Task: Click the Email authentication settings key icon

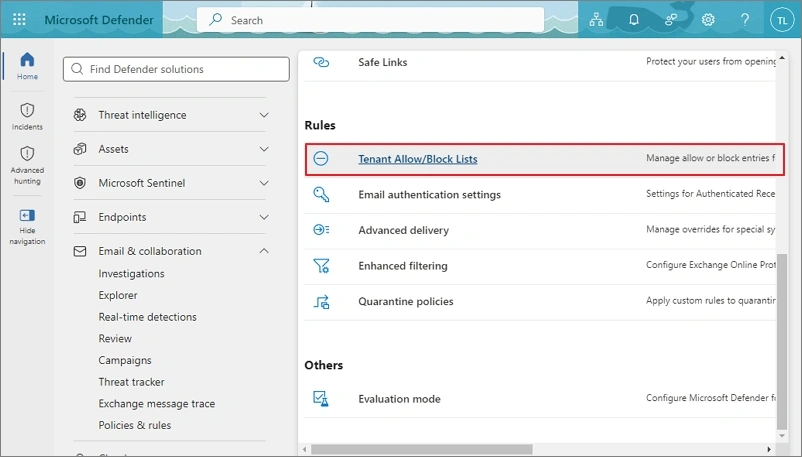Action: click(x=321, y=194)
